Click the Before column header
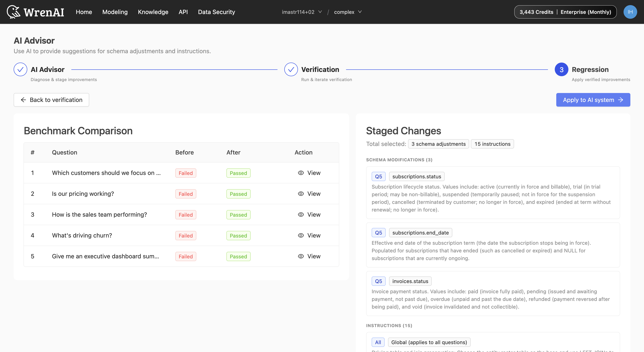Viewport: 644px width, 352px height. point(184,152)
